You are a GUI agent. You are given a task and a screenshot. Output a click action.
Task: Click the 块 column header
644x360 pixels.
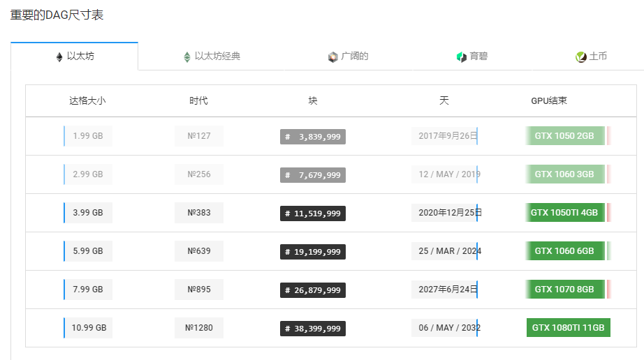coord(313,101)
